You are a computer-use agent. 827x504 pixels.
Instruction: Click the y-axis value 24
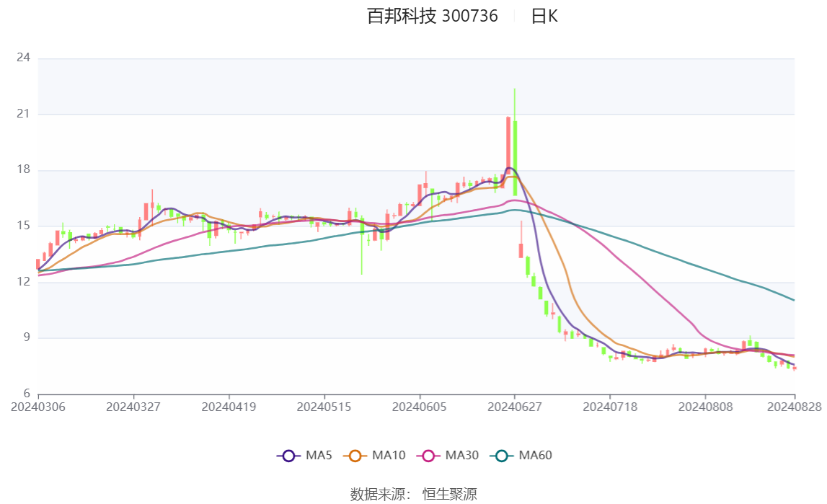click(23, 58)
